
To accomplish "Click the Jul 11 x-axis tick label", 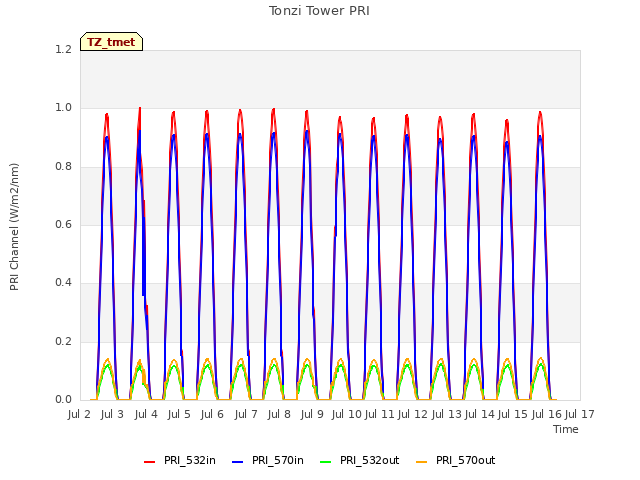I will point(379,414).
